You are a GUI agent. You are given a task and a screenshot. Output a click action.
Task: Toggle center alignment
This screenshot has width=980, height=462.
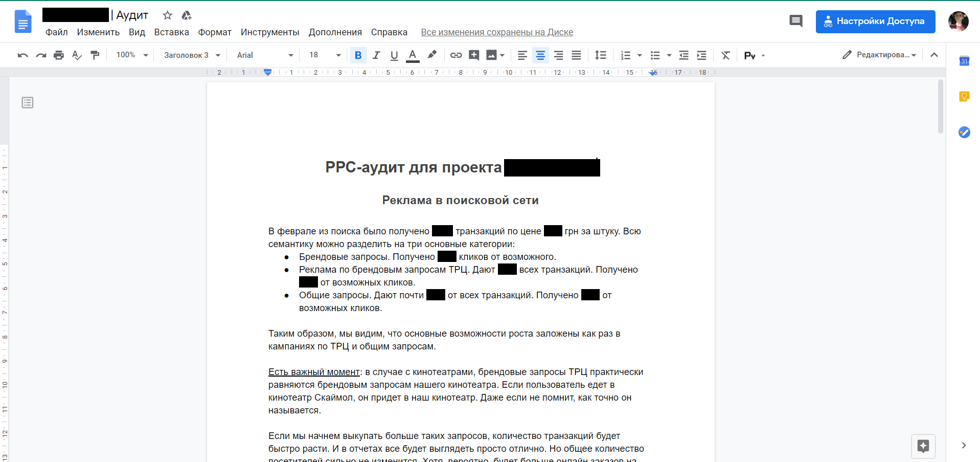540,55
